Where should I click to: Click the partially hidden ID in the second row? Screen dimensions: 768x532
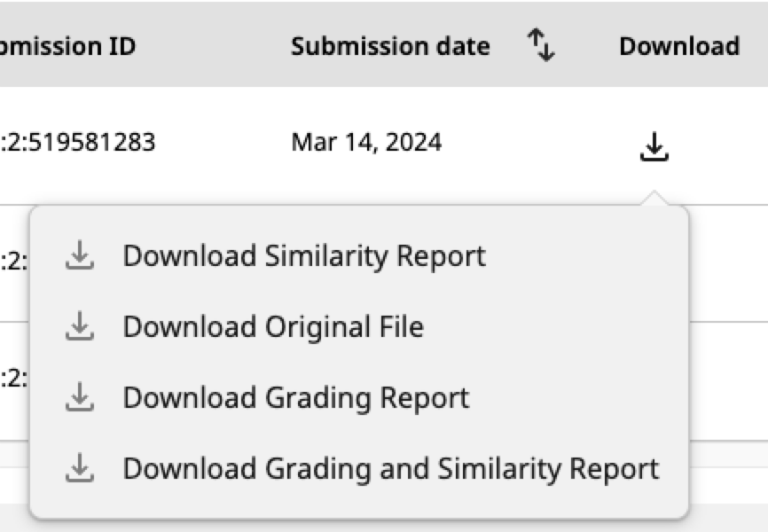13,261
